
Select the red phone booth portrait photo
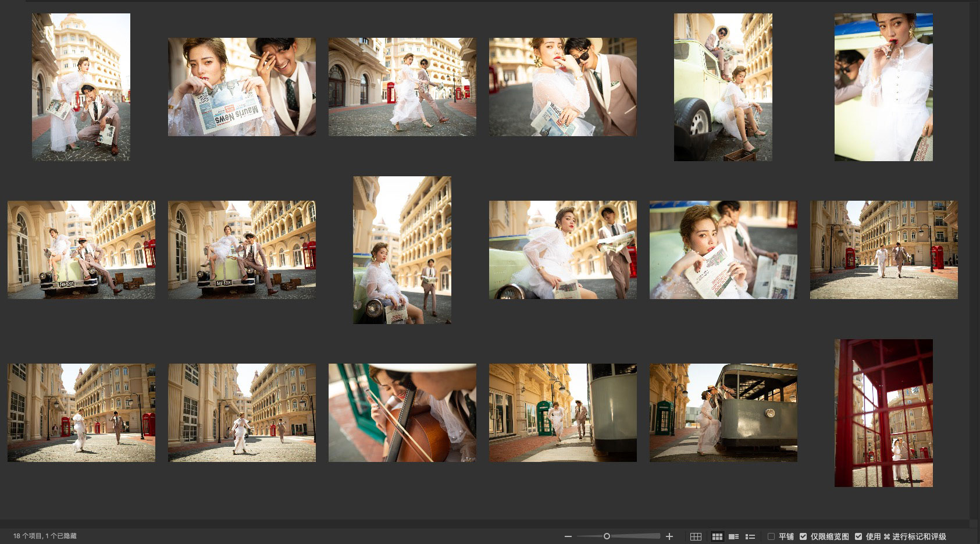tap(883, 413)
